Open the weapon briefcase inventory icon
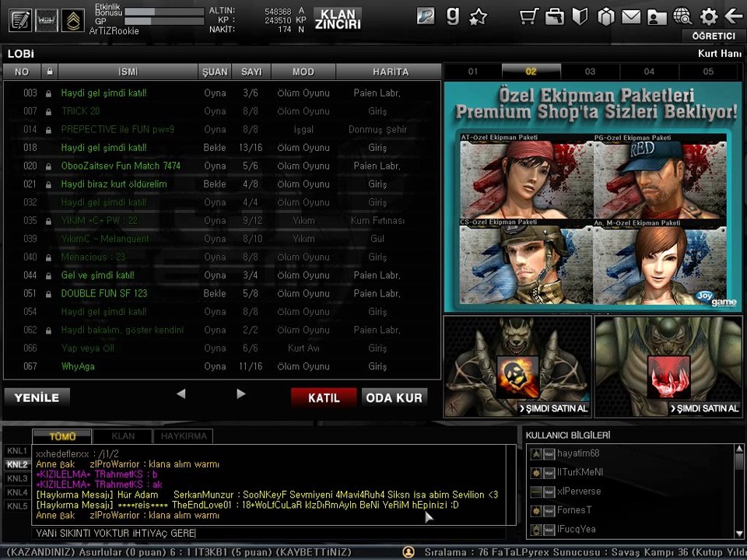Screen dimensions: 747x560 click(x=555, y=16)
